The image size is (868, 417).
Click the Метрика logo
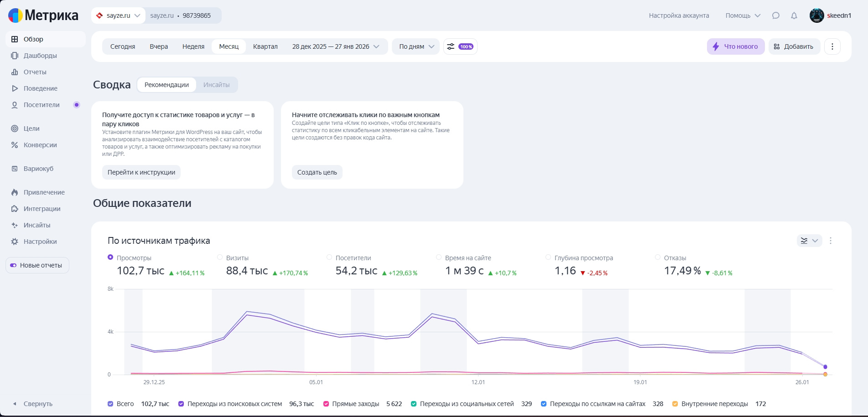43,15
